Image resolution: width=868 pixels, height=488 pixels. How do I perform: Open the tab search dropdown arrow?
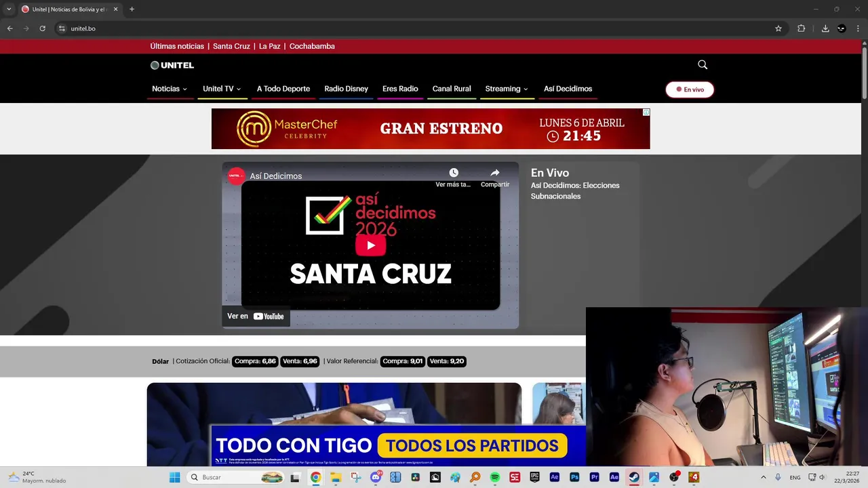point(9,9)
